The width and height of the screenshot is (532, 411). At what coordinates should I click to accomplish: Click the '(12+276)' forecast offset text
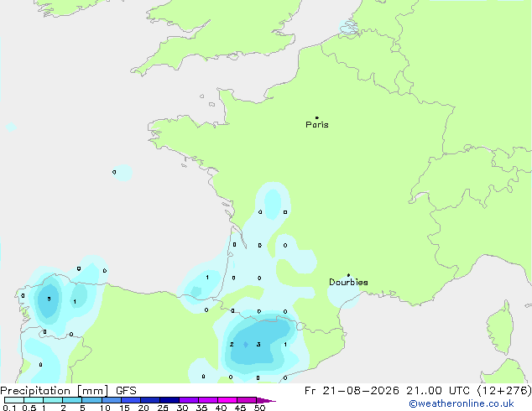click(504, 391)
